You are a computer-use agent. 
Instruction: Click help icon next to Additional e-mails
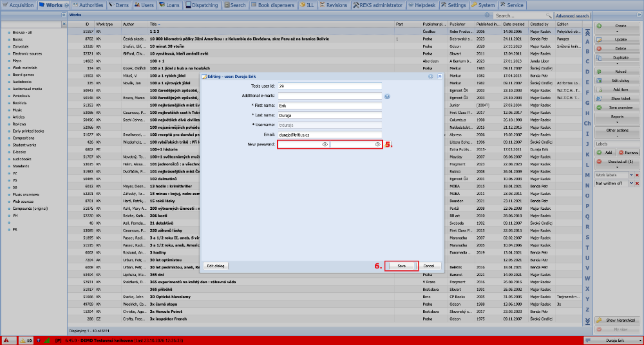(387, 97)
